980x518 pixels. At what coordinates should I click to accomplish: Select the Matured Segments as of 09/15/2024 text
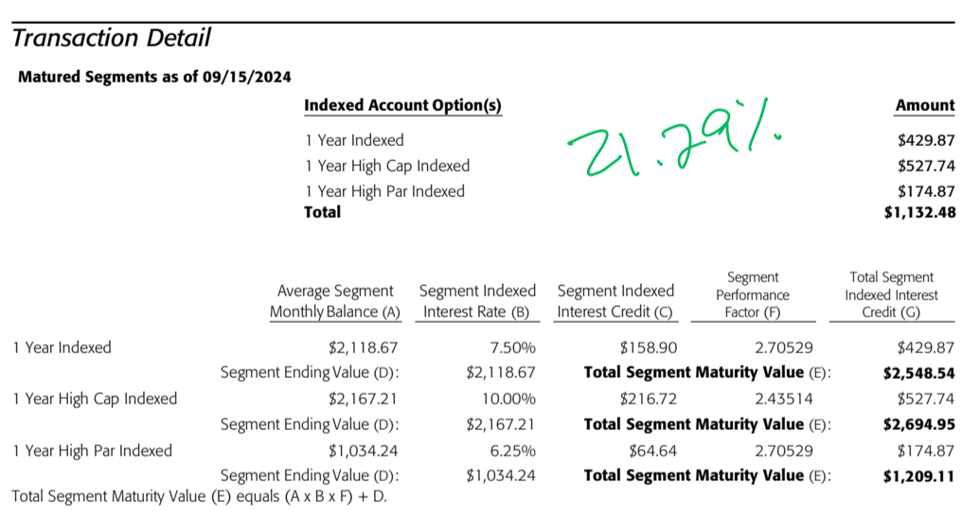(154, 77)
